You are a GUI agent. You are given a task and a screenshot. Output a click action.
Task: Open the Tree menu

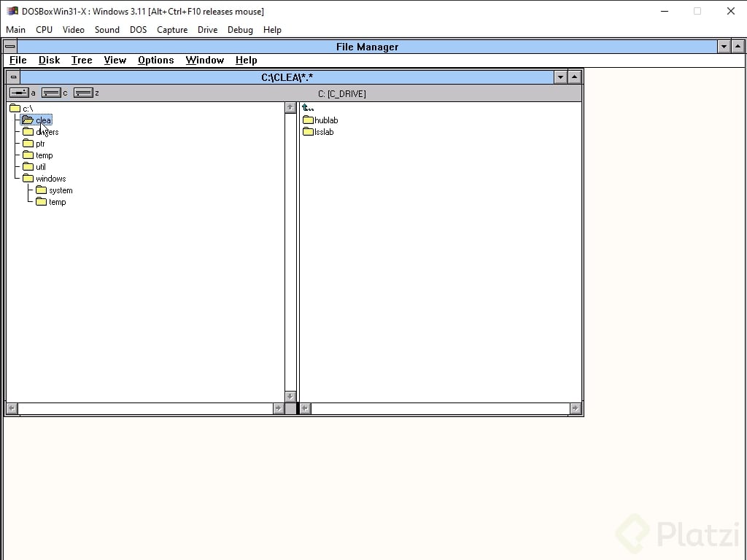click(82, 60)
